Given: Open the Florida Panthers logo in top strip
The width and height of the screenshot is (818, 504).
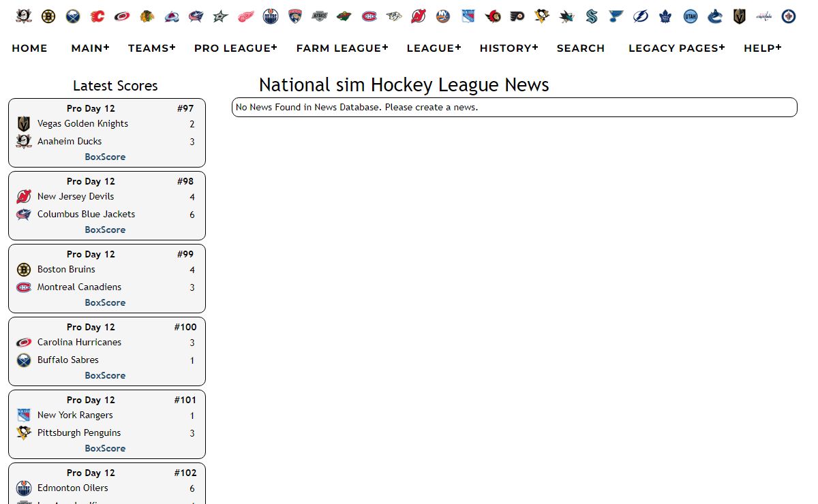Looking at the screenshot, I should click(295, 16).
